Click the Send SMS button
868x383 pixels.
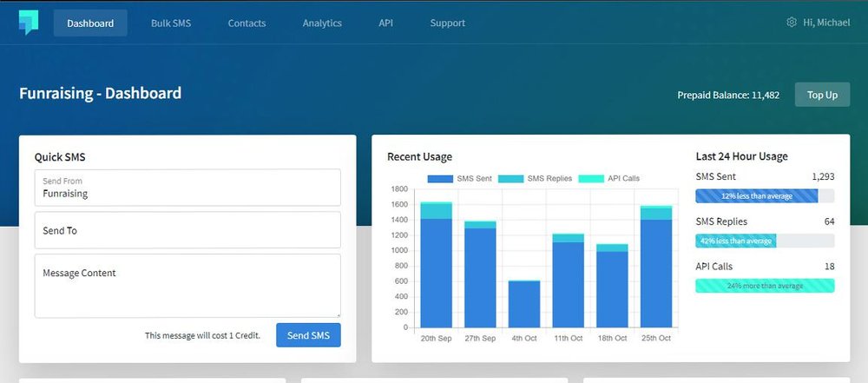click(308, 335)
